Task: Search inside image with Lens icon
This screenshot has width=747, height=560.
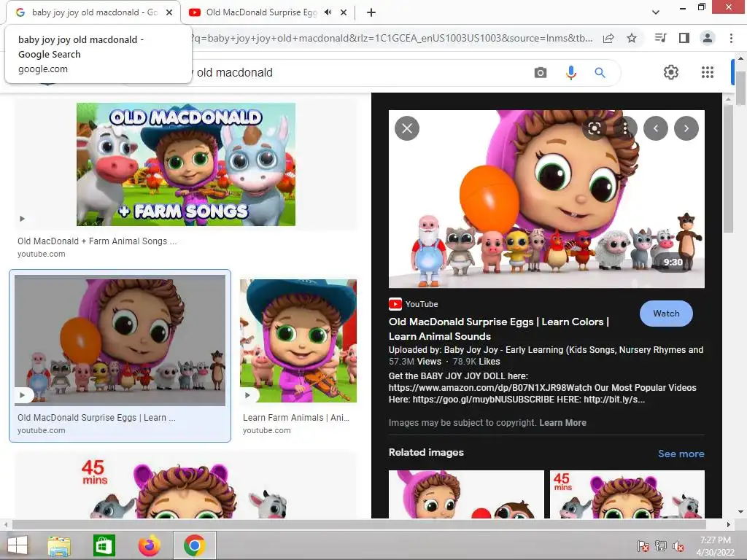Action: pos(594,128)
